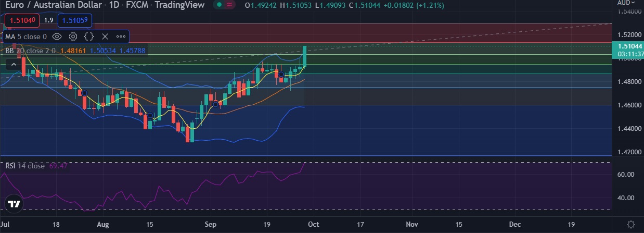Screen dimensions: 644x233
Task: Toggle visibility eye of MA 5 indicator
Action: pos(57,36)
